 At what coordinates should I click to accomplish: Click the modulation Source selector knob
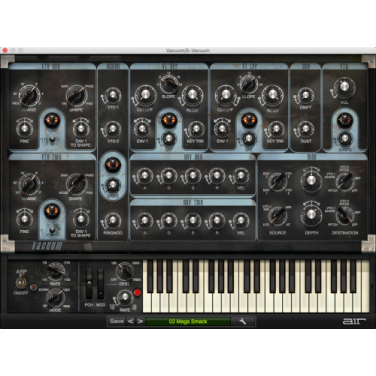[277, 216]
